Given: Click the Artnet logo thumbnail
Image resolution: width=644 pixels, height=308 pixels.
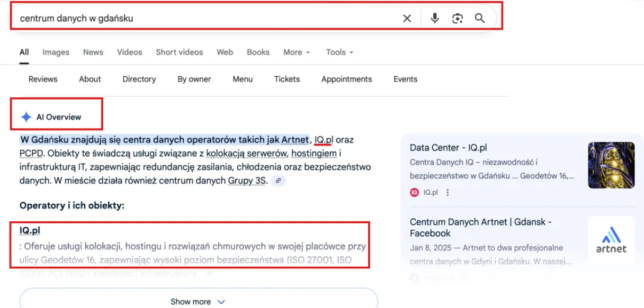Looking at the screenshot, I should (x=611, y=241).
